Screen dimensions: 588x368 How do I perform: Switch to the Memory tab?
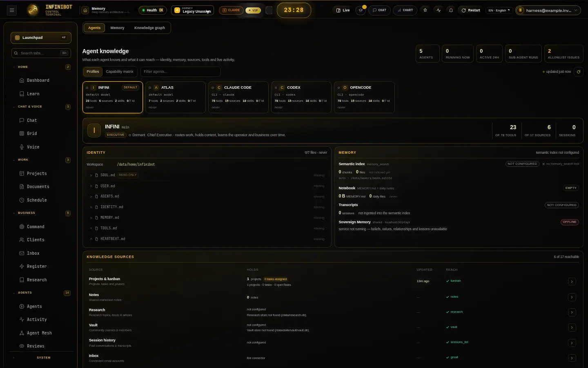tap(117, 28)
